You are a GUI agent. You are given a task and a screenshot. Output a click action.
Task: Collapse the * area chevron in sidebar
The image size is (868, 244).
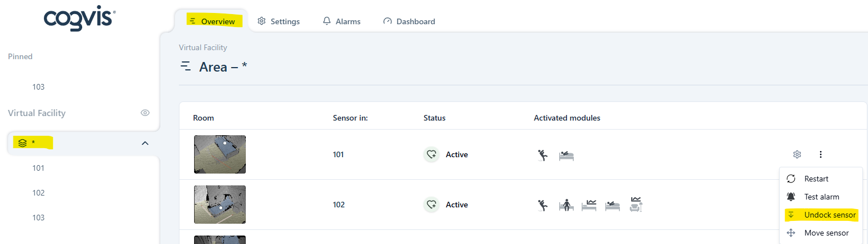(x=145, y=143)
